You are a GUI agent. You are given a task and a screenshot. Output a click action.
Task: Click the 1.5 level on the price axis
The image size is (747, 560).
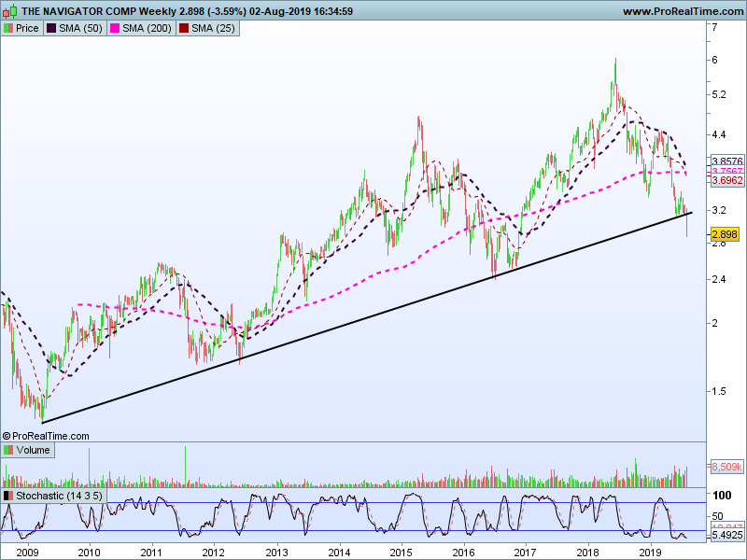click(719, 391)
